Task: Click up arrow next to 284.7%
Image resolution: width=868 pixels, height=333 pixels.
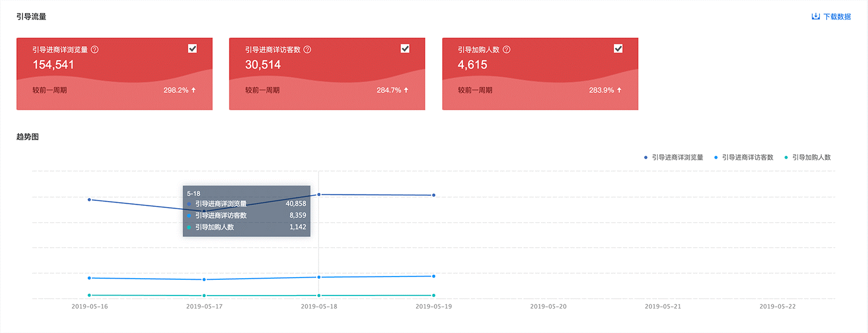Action: 406,90
